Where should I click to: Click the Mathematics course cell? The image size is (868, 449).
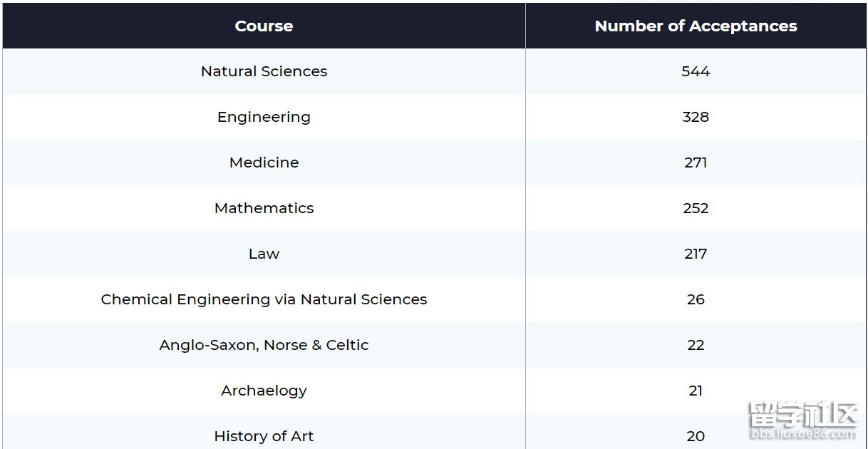(264, 208)
